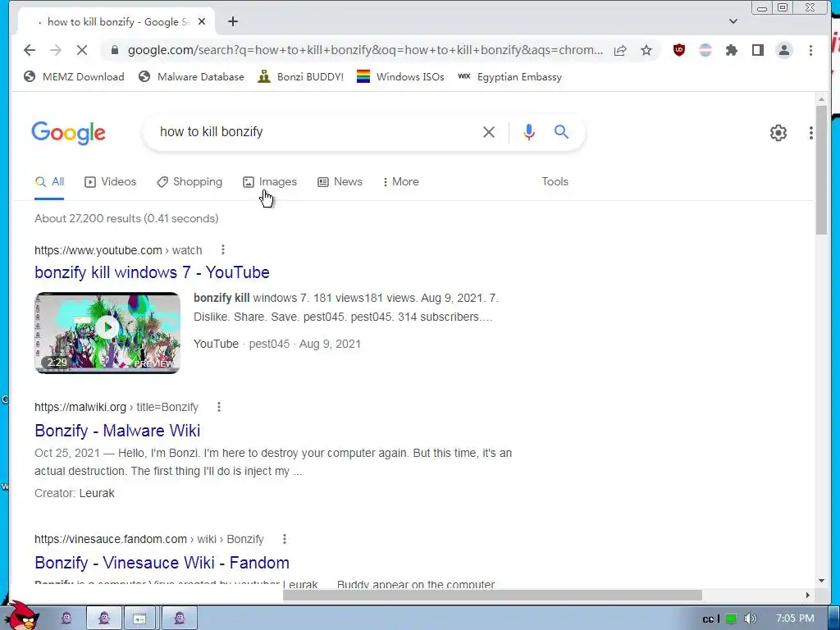Click the green tray icon beside the volume
The height and width of the screenshot is (630, 840).
(x=731, y=619)
